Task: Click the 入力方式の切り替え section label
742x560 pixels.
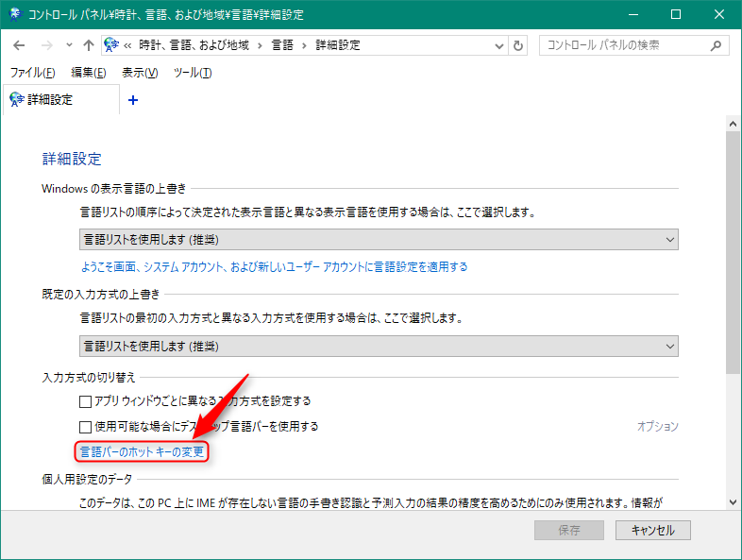Action: (x=89, y=378)
